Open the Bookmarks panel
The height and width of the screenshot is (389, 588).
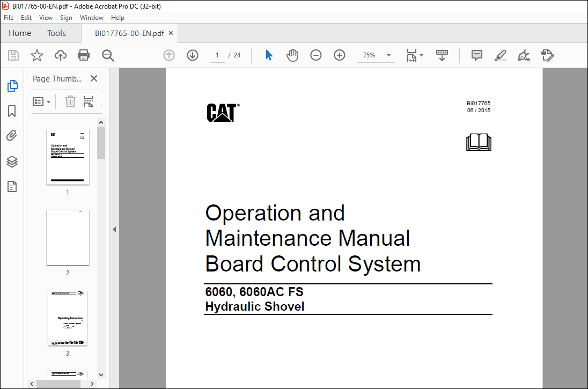point(12,111)
